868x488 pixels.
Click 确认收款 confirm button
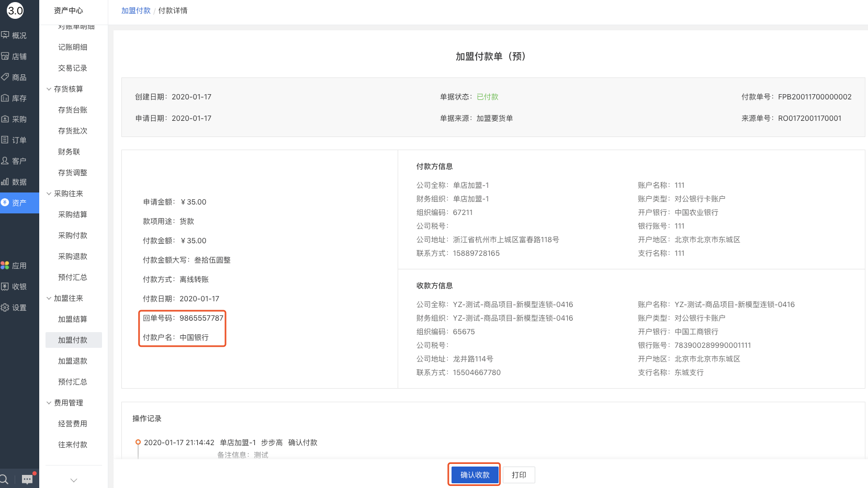point(475,475)
